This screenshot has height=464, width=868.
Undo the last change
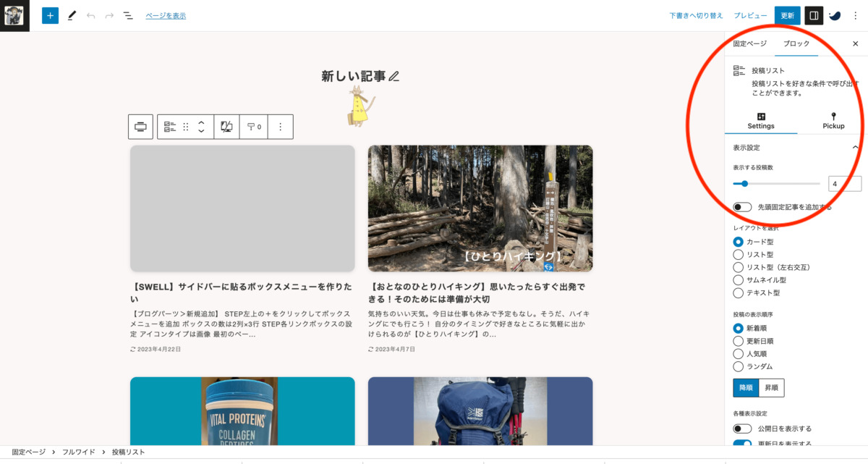tap(90, 15)
